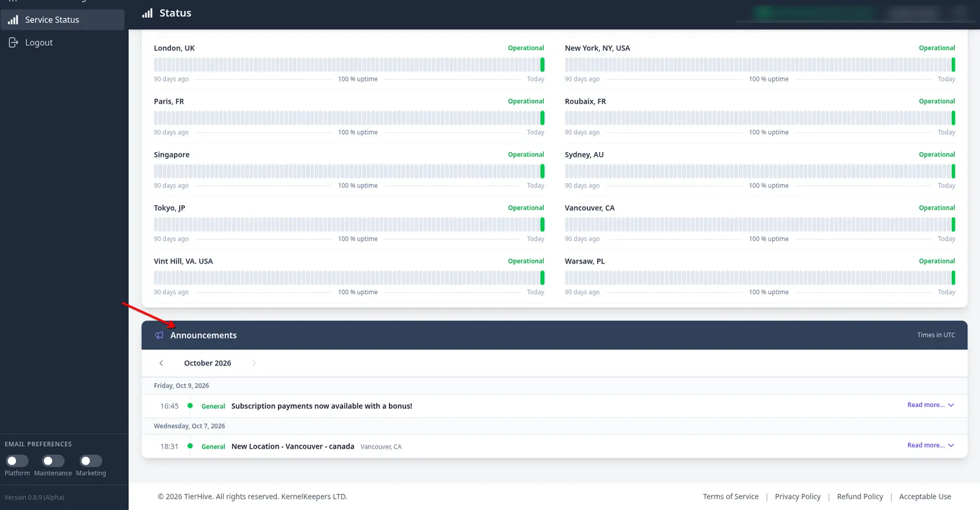The height and width of the screenshot is (510, 980).
Task: Click Operational status for Warsaw, PL
Action: pyautogui.click(x=937, y=262)
